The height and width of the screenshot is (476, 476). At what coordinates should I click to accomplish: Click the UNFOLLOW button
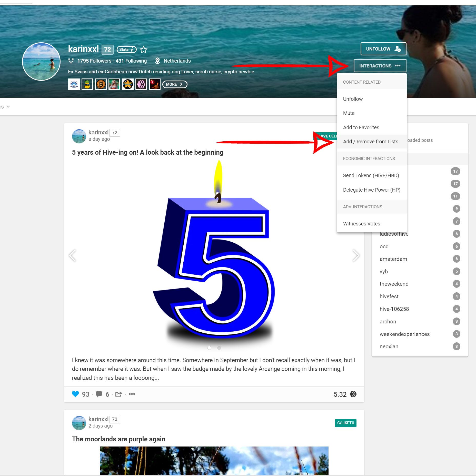coord(383,49)
